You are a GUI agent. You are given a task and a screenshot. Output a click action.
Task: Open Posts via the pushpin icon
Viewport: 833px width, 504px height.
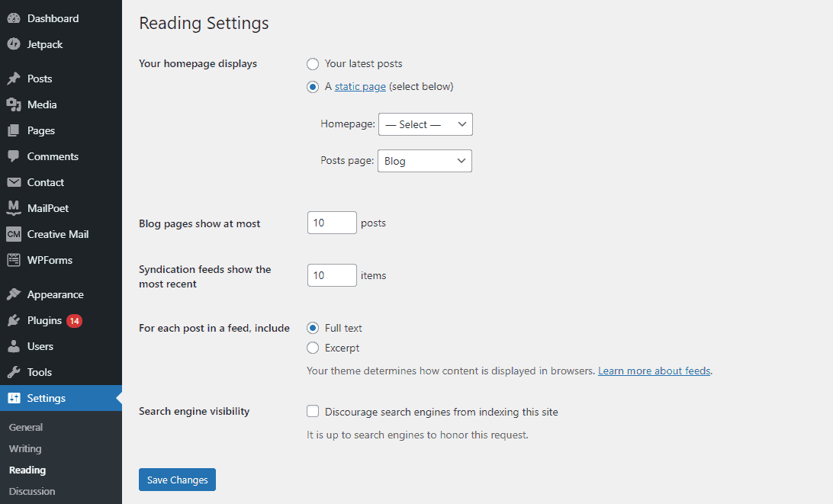coord(14,79)
